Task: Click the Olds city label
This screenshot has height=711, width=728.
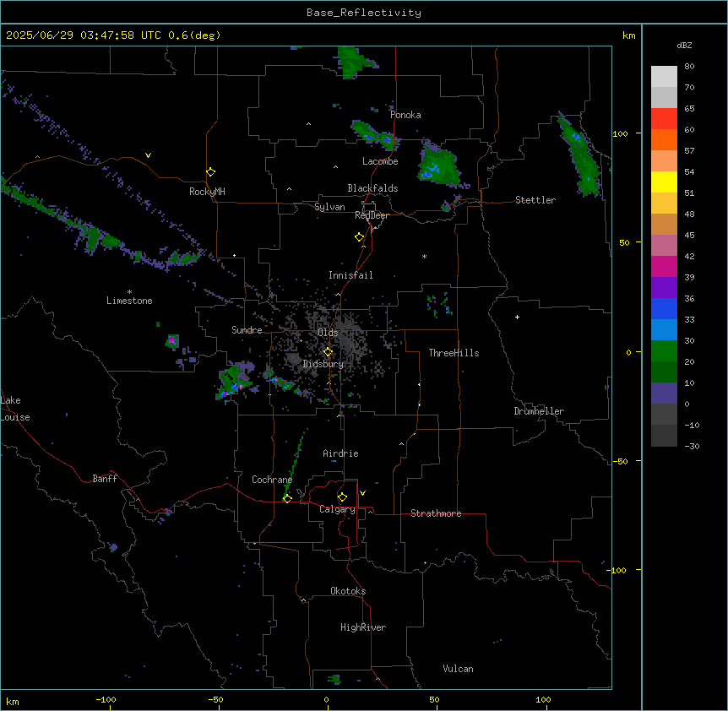Action: (328, 333)
